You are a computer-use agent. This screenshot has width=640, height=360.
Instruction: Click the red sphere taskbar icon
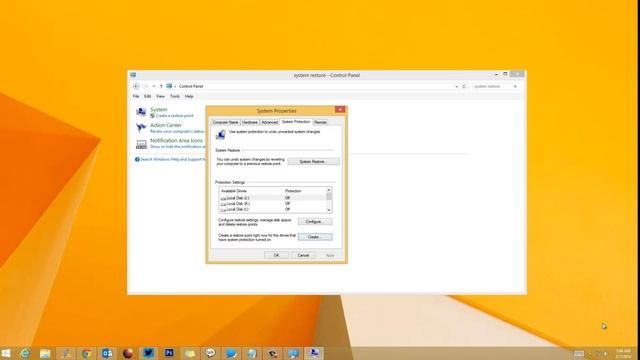point(128,353)
